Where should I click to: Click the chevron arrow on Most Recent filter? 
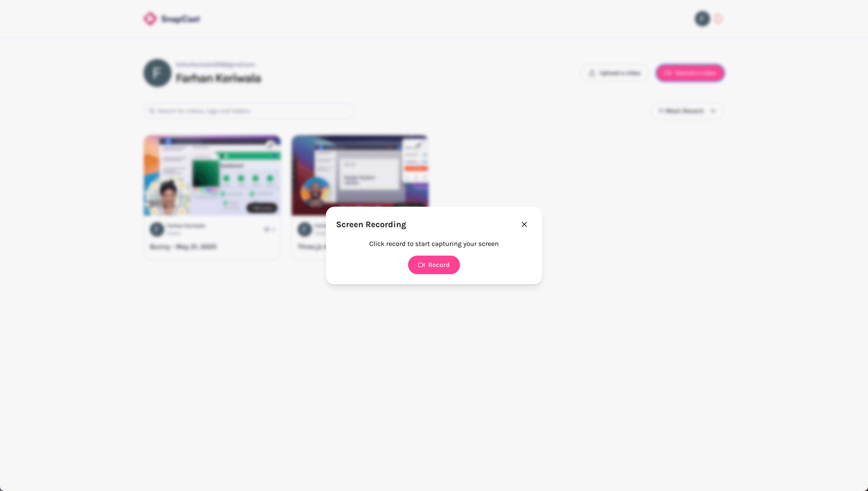coord(713,111)
